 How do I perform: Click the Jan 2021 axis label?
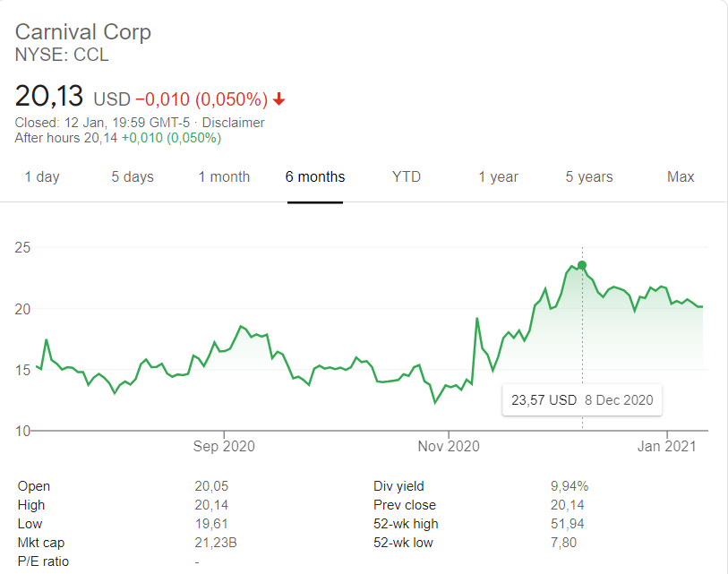tap(667, 446)
